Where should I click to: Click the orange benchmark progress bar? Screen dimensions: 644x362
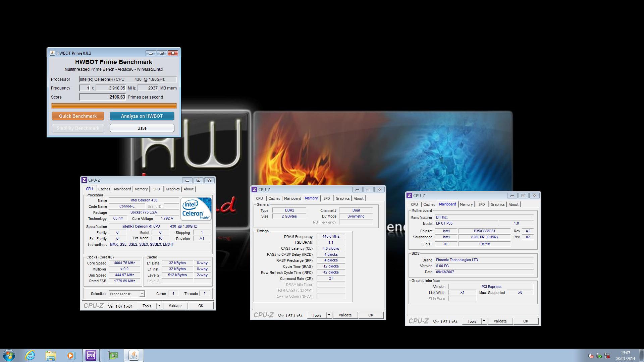(114, 106)
